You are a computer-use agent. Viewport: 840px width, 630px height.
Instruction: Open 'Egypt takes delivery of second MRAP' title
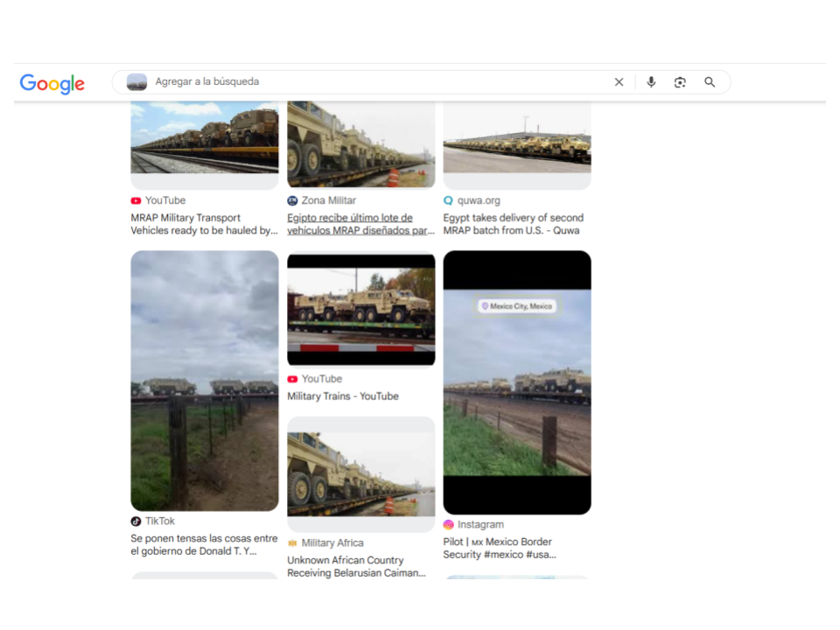pyautogui.click(x=514, y=224)
